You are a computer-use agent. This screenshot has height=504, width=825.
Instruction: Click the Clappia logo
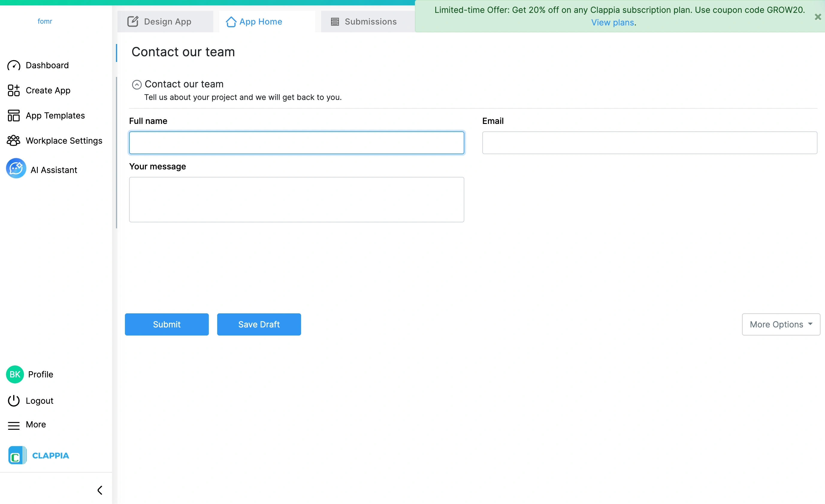(x=17, y=455)
